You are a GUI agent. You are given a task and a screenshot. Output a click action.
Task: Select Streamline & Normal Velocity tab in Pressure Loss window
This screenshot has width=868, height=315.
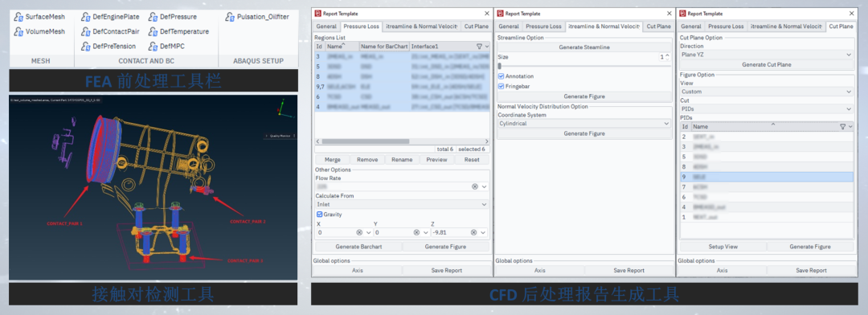point(422,26)
